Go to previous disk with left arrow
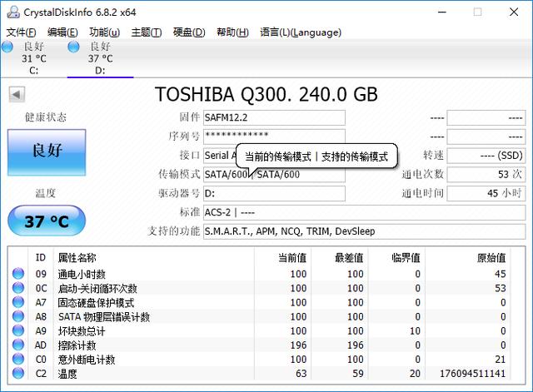533x392 pixels. click(x=17, y=94)
